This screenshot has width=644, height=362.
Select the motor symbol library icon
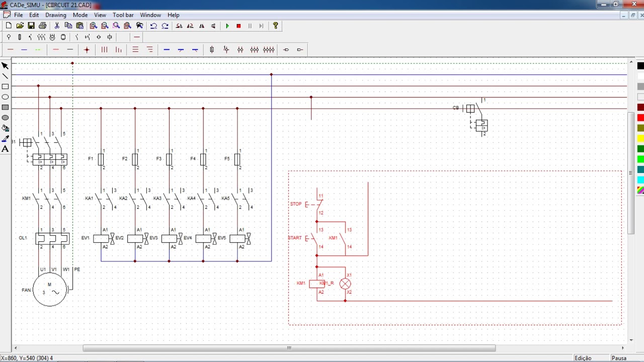click(x=52, y=37)
